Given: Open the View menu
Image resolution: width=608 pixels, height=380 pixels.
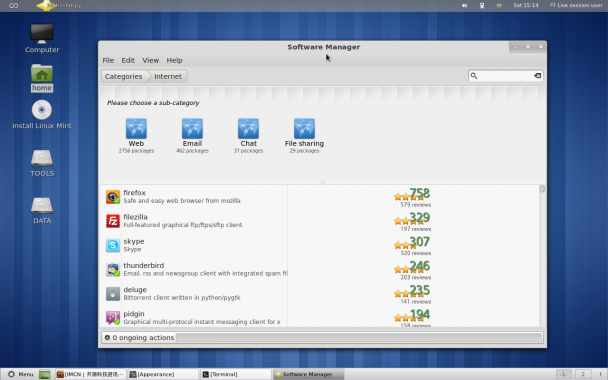Looking at the screenshot, I should coord(150,60).
